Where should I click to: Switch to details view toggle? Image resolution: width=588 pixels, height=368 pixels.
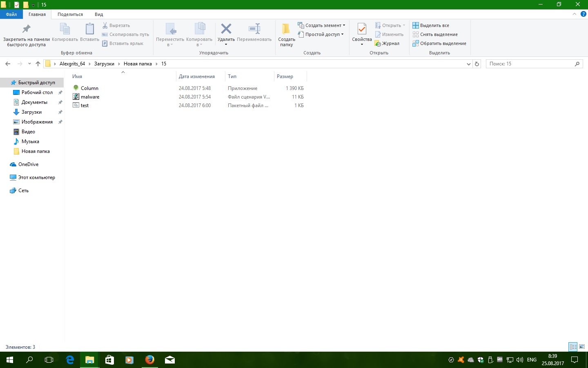[x=573, y=347]
